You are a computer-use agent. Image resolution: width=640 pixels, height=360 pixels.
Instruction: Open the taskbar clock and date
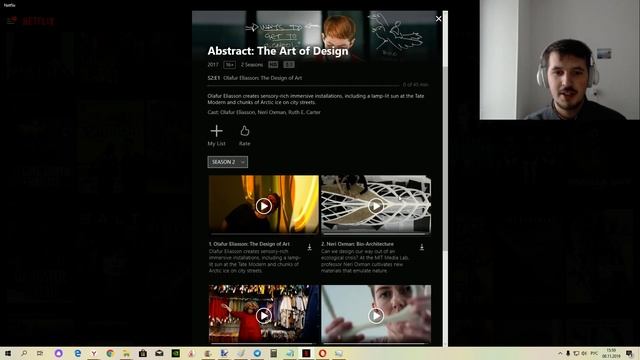coord(611,353)
